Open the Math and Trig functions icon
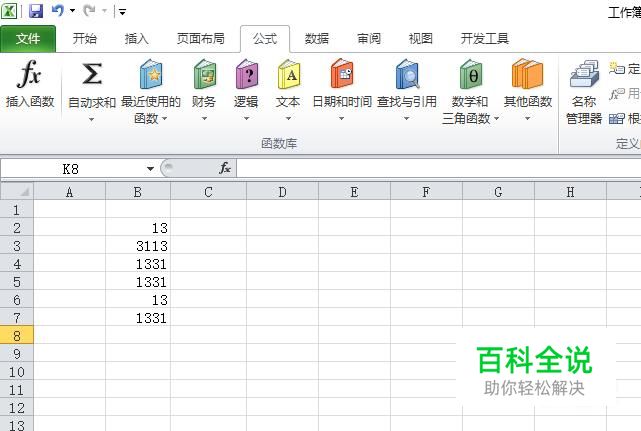 click(471, 74)
